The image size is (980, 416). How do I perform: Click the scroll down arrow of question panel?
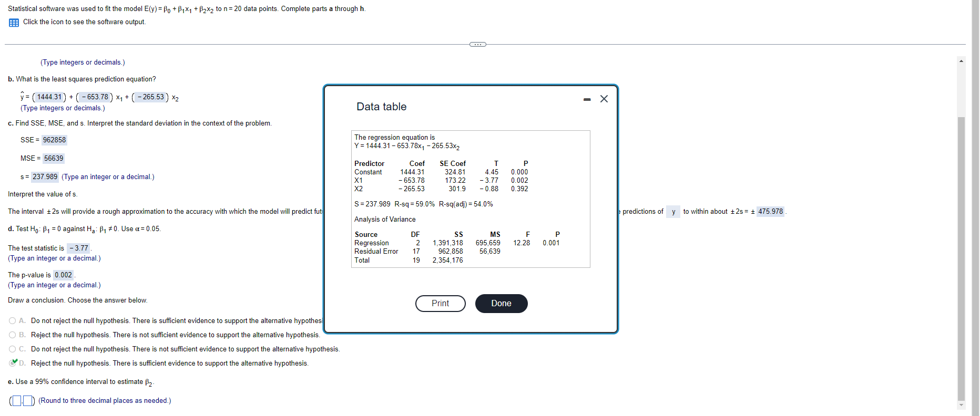[961, 405]
